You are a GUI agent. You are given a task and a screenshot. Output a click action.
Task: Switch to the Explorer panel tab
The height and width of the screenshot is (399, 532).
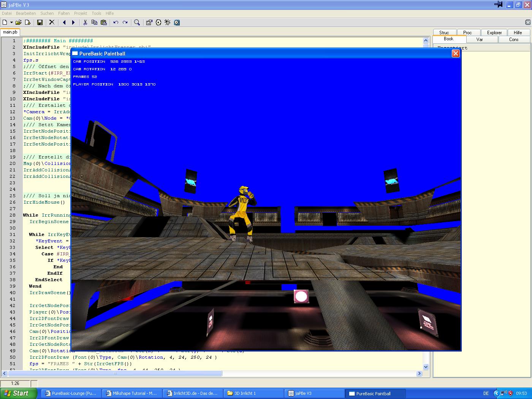click(x=494, y=33)
